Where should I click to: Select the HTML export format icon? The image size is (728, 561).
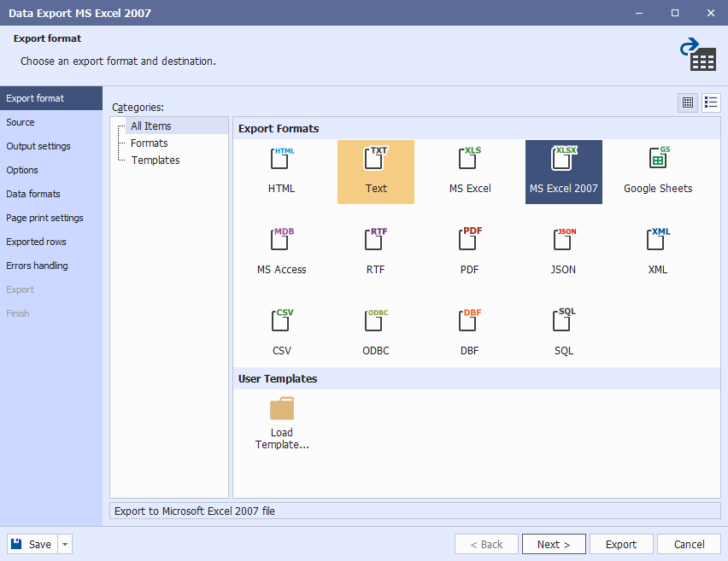pyautogui.click(x=281, y=172)
